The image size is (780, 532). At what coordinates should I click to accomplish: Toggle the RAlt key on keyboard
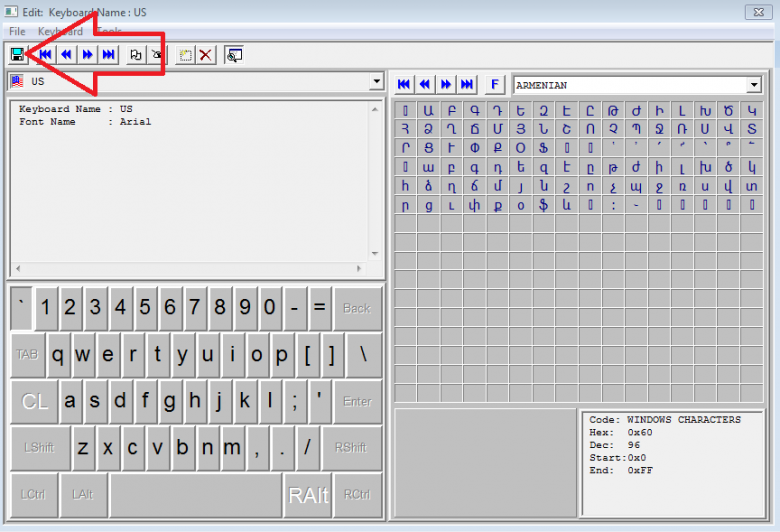(308, 495)
